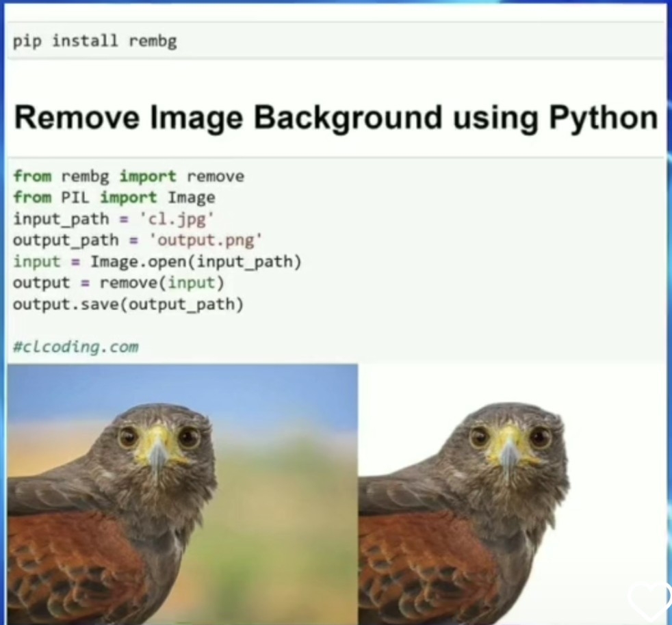Click the output.save(output_path) line
Image resolution: width=672 pixels, height=625 pixels.
(x=128, y=304)
